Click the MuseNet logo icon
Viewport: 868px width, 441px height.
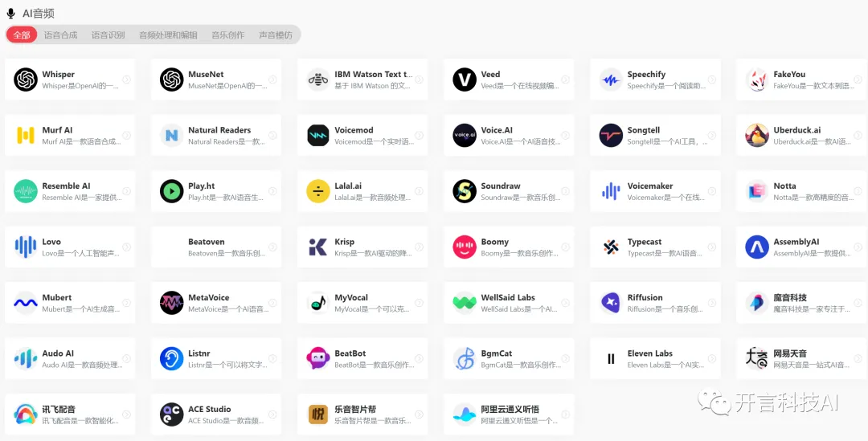pyautogui.click(x=172, y=80)
